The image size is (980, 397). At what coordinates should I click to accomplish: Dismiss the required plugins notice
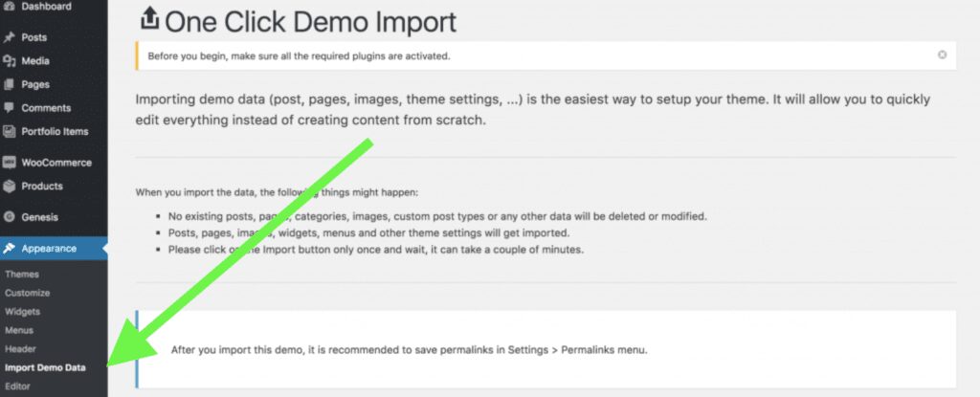click(942, 55)
